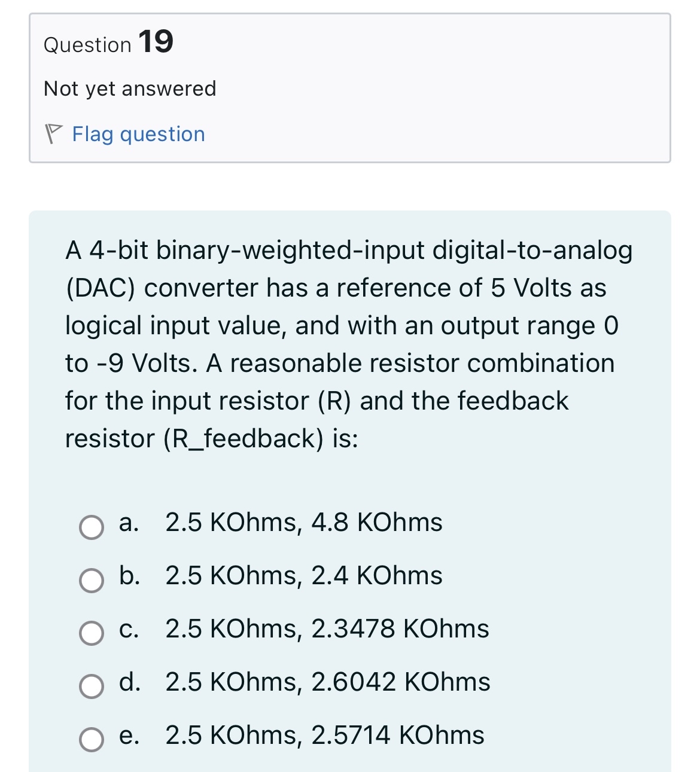This screenshot has height=772, width=700.
Task: Click the Question 19 heading
Action: pos(106,43)
